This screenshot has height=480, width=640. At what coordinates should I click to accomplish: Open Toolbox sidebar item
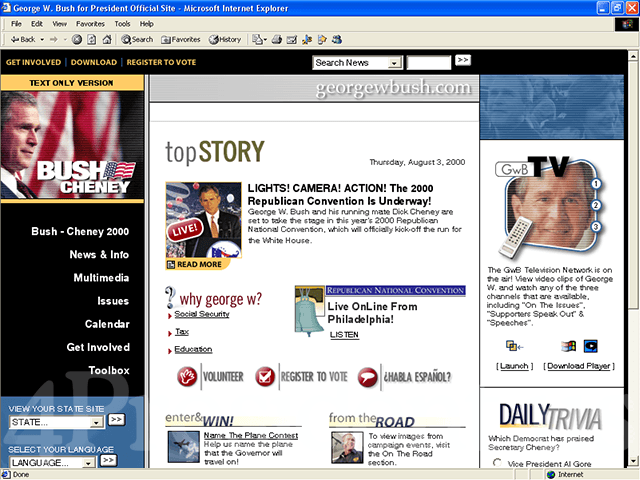[109, 371]
